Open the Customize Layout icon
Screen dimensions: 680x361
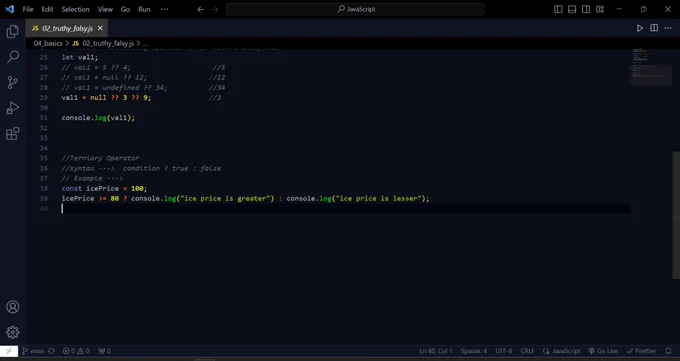coord(600,9)
